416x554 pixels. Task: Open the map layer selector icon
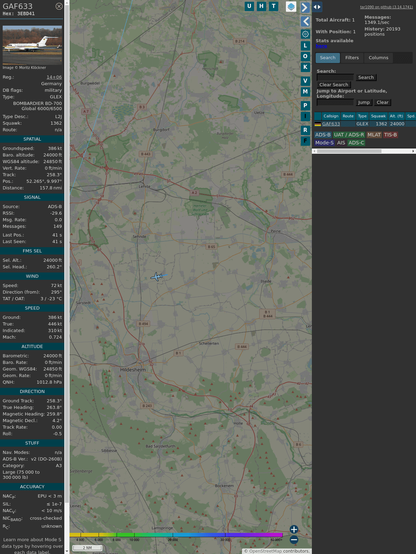[x=291, y=7]
